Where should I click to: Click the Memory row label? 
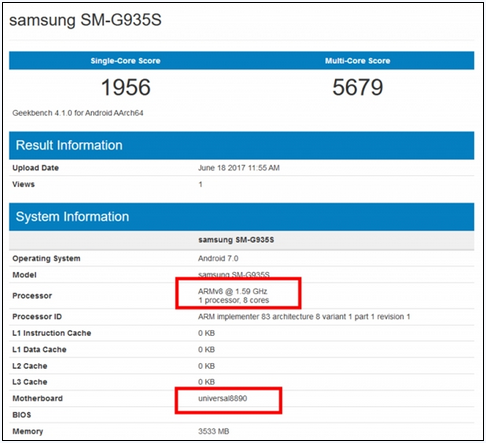28,432
